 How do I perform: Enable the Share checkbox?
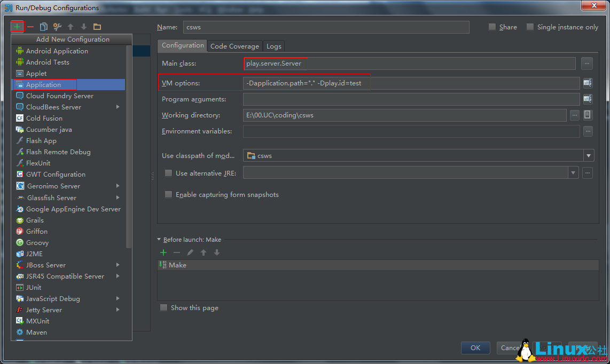click(492, 27)
